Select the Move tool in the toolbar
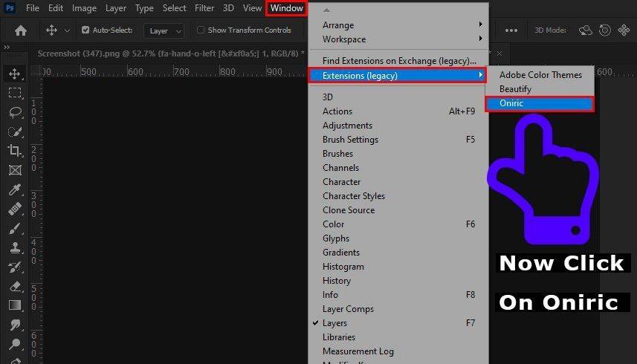Image resolution: width=637 pixels, height=364 pixels. [x=15, y=74]
